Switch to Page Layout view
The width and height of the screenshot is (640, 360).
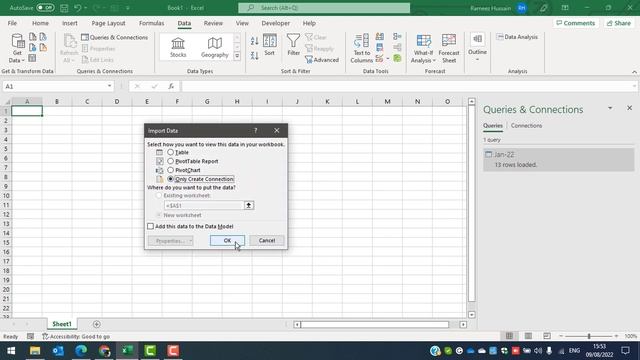[528, 336]
